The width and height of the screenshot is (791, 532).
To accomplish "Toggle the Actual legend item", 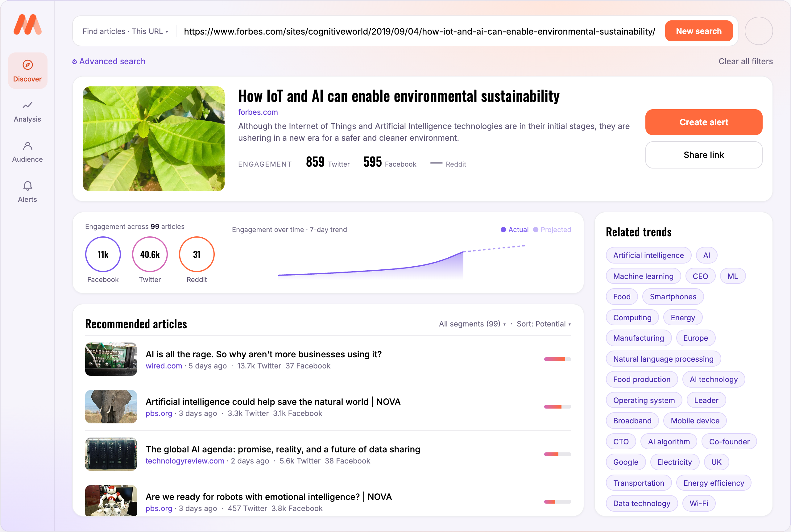I will [x=514, y=230].
